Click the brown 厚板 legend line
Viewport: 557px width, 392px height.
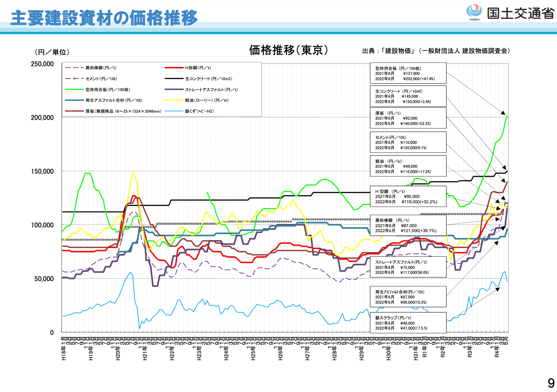[x=74, y=111]
